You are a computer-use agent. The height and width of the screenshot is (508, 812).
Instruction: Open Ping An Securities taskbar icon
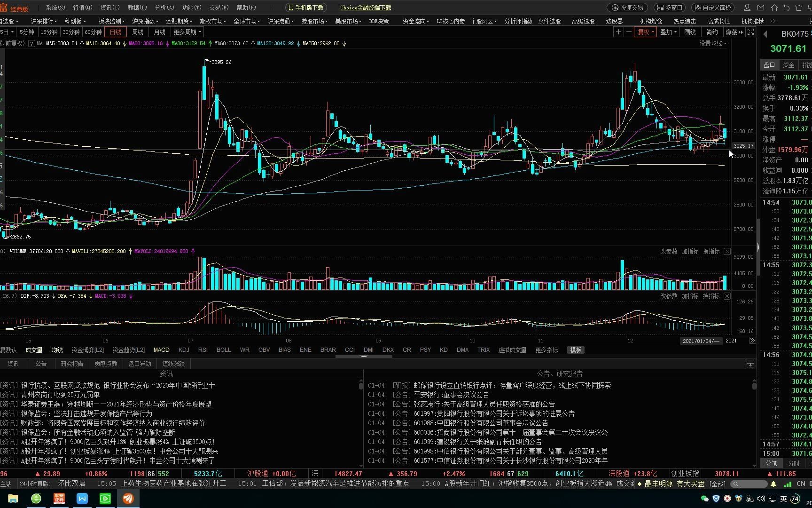pyautogui.click(x=59, y=499)
